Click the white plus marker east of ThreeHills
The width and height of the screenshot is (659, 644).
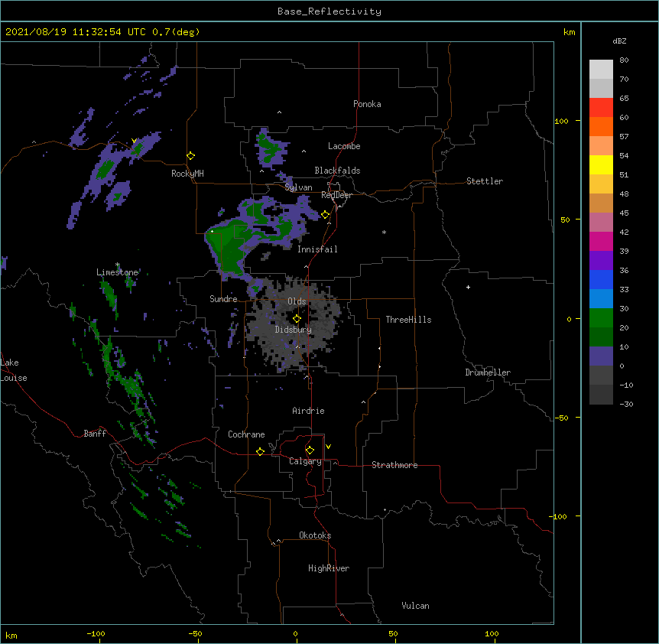pyautogui.click(x=468, y=287)
